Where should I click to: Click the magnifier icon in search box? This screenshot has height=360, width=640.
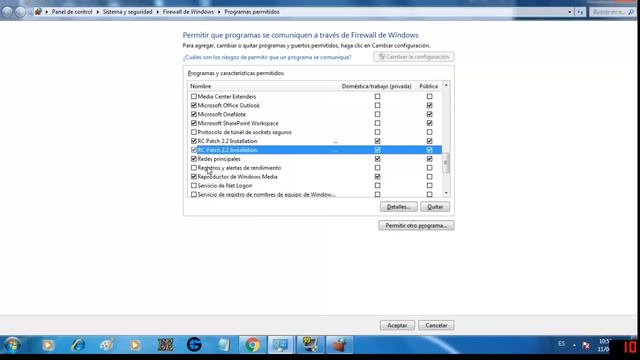click(x=631, y=12)
